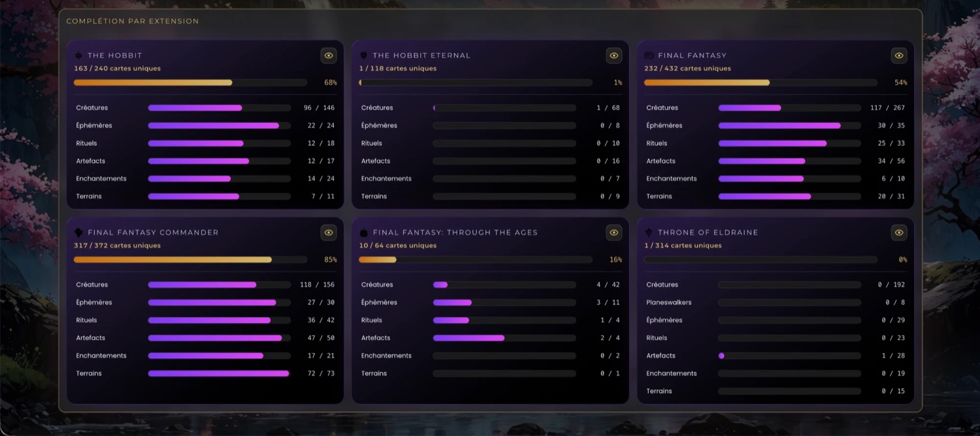Click Through the Ages 16% progress bar
Viewport: 980px width, 436px height.
(x=476, y=260)
